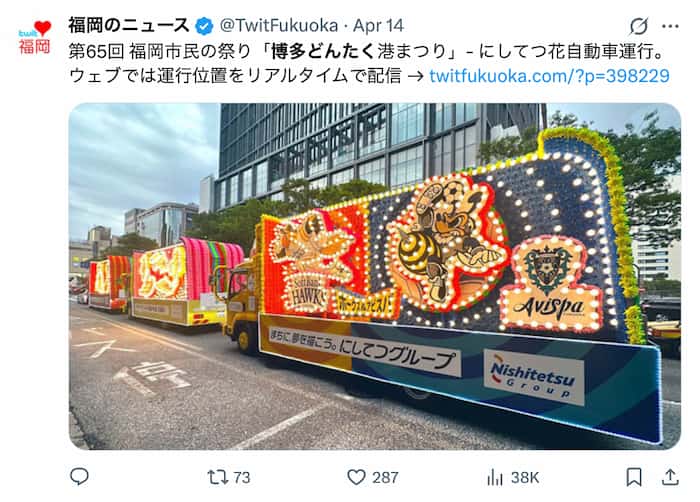The image size is (700, 502).
Task: Open the Apr 14 timestamp
Action: click(378, 26)
